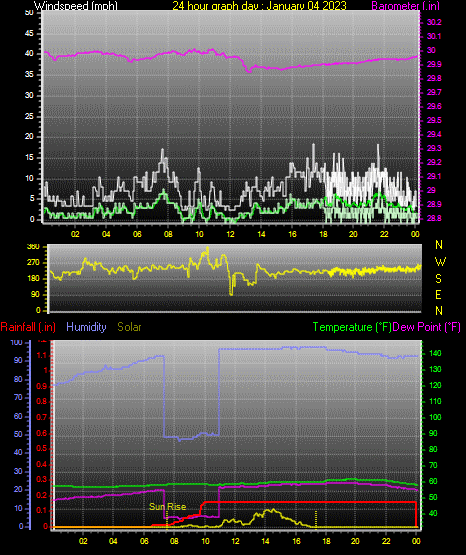Click the compass letter 'W' beside direction graph

coord(440,262)
